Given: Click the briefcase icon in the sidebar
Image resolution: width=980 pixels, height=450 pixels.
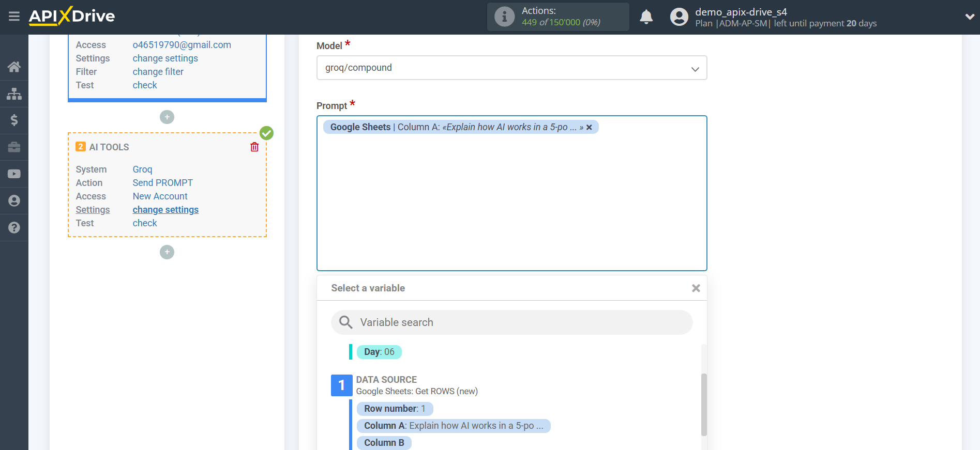Looking at the screenshot, I should pos(14,147).
